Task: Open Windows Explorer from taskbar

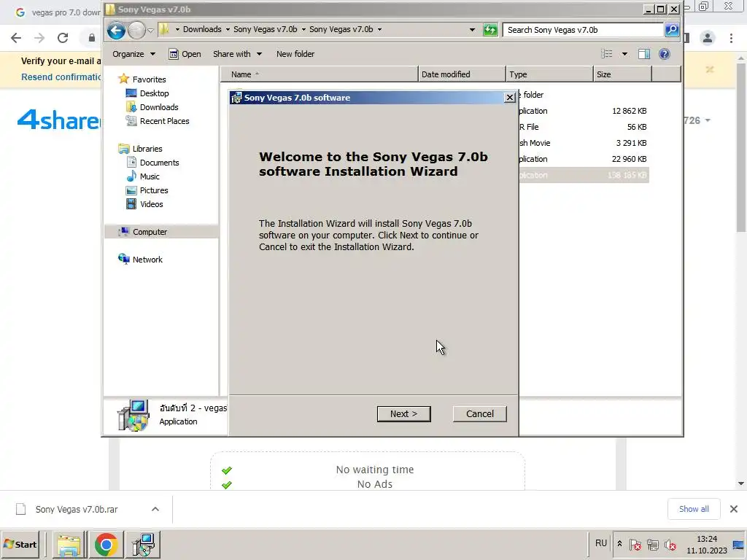Action: (x=69, y=544)
